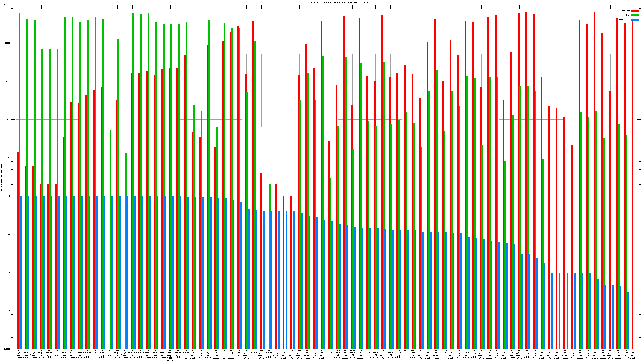Click the 0.01 y-axis tick label
The width and height of the screenshot is (644, 362).
point(8,273)
